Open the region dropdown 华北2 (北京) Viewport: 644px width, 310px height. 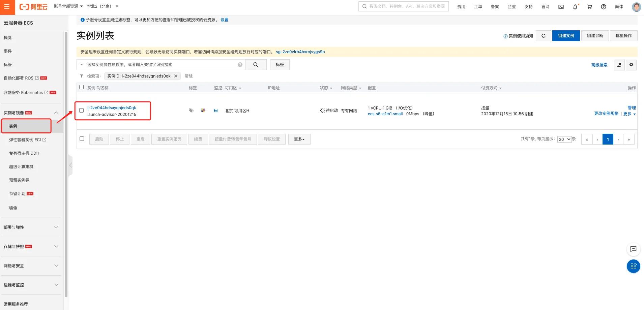point(103,6)
